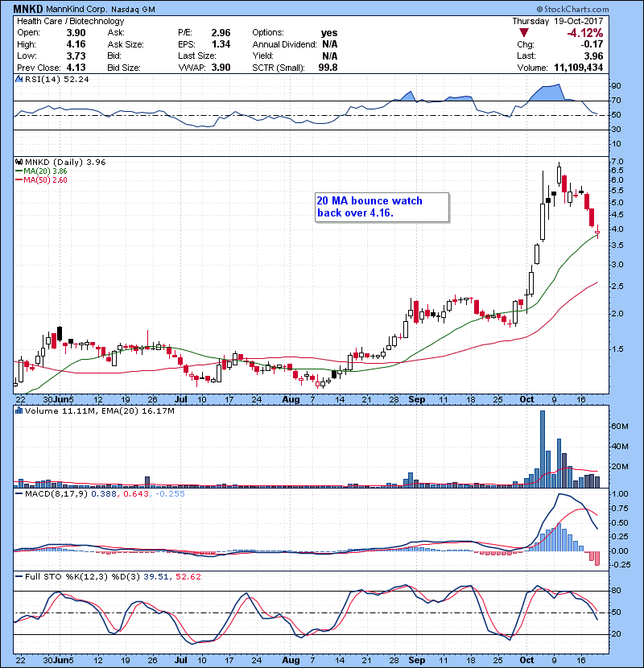Click the Last price 3.96 in header
Viewport: 644px width, 668px height.
point(594,56)
